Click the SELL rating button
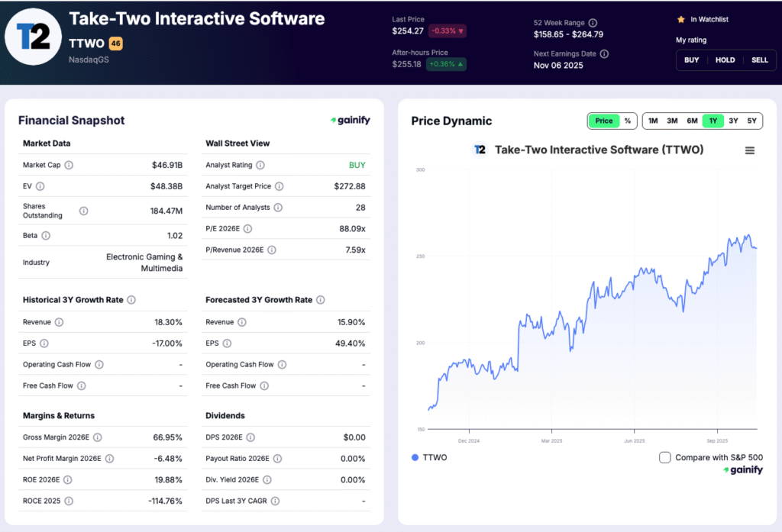Image resolution: width=782 pixels, height=532 pixels. (x=760, y=60)
